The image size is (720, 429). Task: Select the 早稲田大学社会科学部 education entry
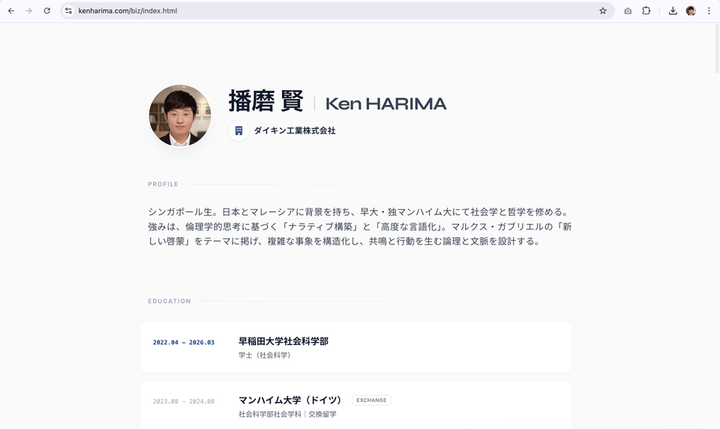tap(356, 347)
